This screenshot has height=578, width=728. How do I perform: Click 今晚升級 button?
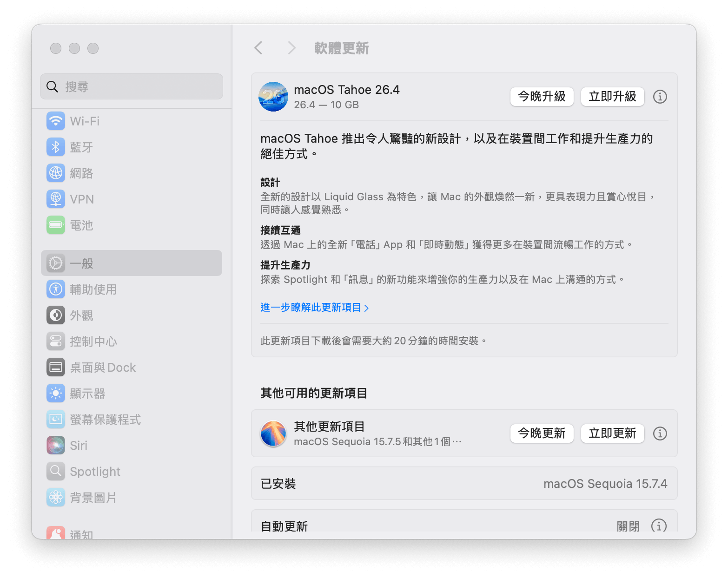pyautogui.click(x=542, y=97)
